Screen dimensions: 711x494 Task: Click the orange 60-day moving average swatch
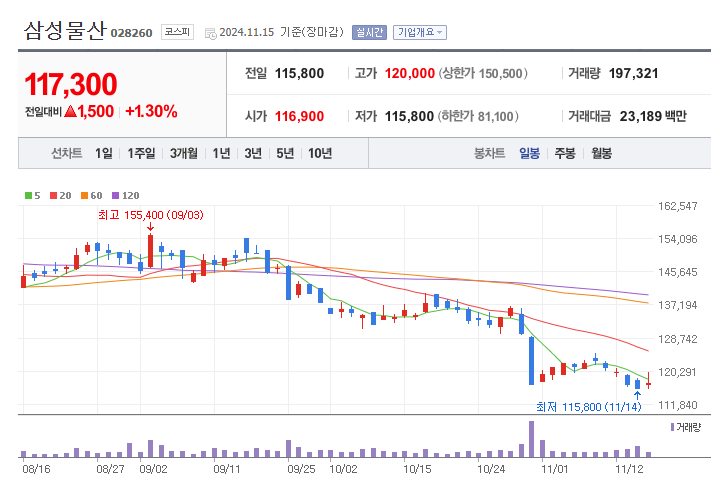coord(84,196)
